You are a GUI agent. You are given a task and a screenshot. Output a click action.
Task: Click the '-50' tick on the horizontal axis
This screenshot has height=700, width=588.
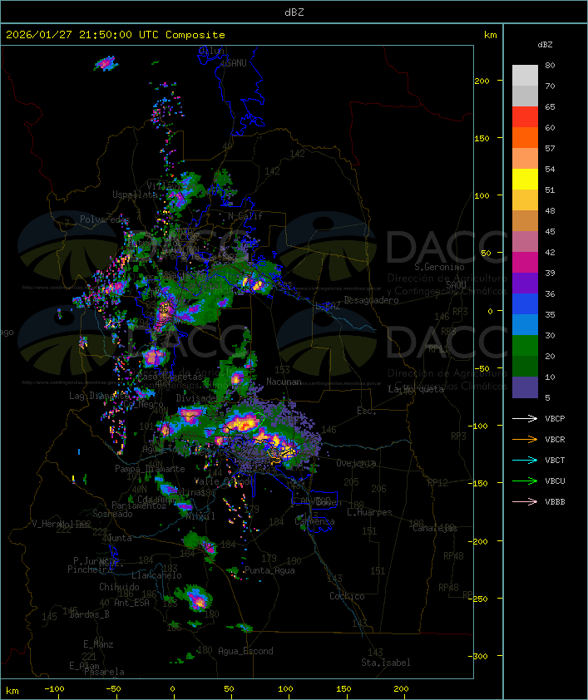pos(113,689)
